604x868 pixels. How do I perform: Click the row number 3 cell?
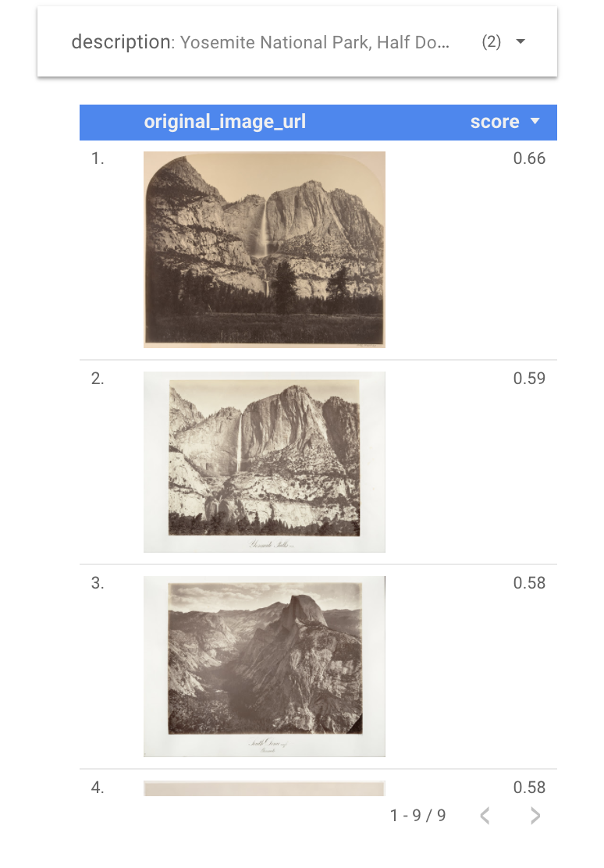(x=98, y=583)
